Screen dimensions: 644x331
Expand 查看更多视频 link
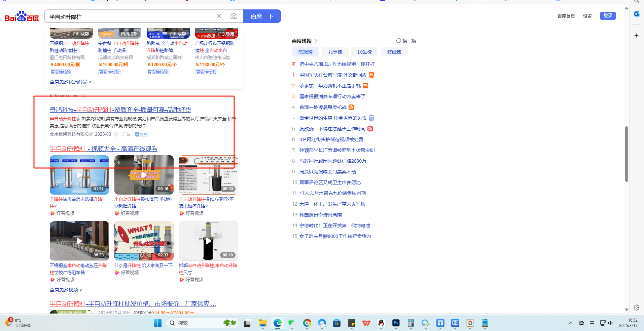66,290
